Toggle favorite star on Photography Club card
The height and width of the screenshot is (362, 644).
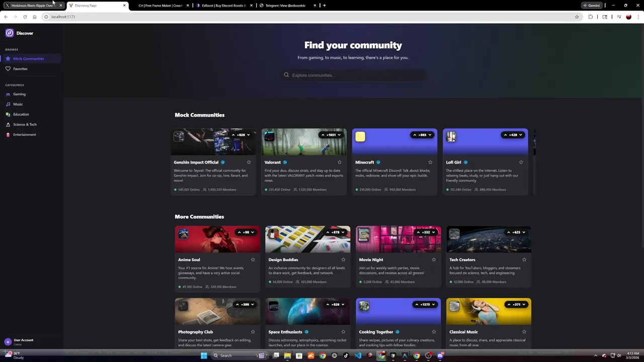(253, 332)
